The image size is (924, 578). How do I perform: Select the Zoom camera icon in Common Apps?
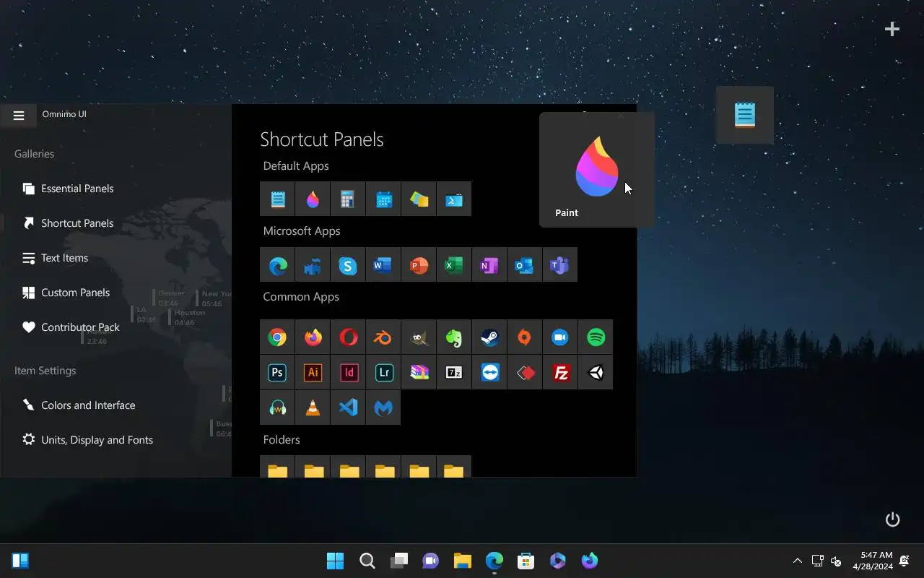coord(560,337)
